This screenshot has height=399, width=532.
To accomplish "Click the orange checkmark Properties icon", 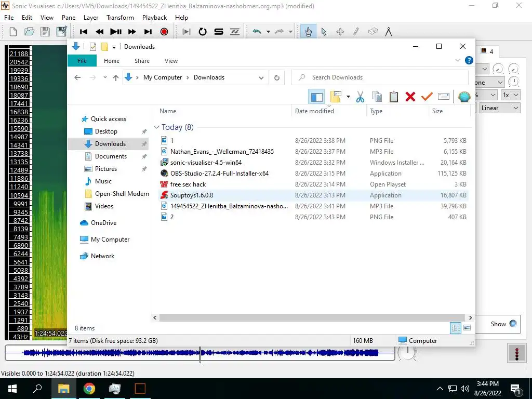I will tap(427, 97).
